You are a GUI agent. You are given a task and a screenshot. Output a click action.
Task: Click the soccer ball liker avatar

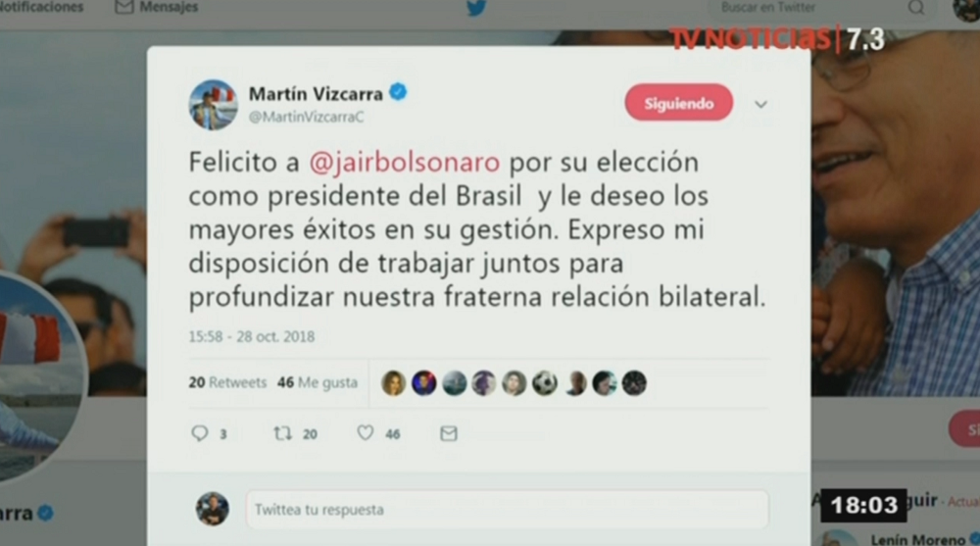tap(544, 382)
